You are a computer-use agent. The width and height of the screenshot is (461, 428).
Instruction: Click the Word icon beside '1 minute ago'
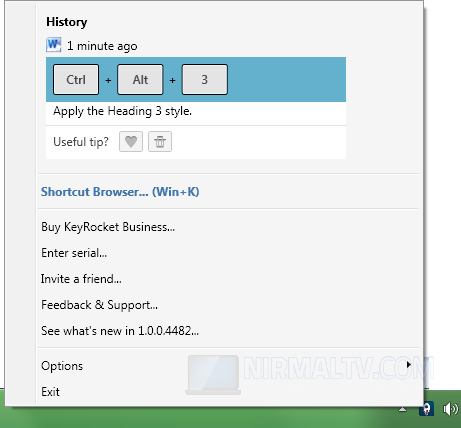pos(54,45)
